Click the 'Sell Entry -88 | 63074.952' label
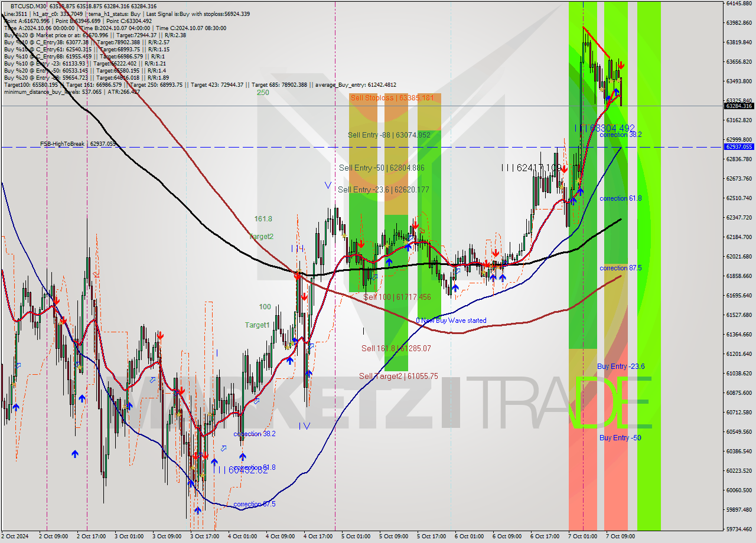756x543 pixels. [389, 135]
